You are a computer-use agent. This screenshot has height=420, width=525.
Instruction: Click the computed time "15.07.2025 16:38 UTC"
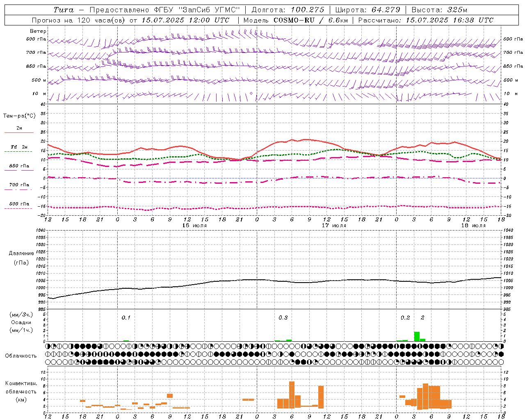[x=450, y=20]
